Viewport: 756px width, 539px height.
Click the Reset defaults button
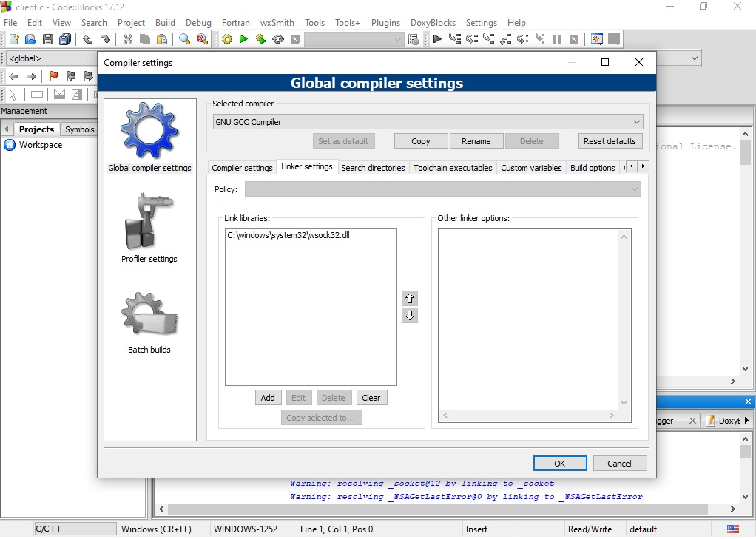pyautogui.click(x=610, y=141)
